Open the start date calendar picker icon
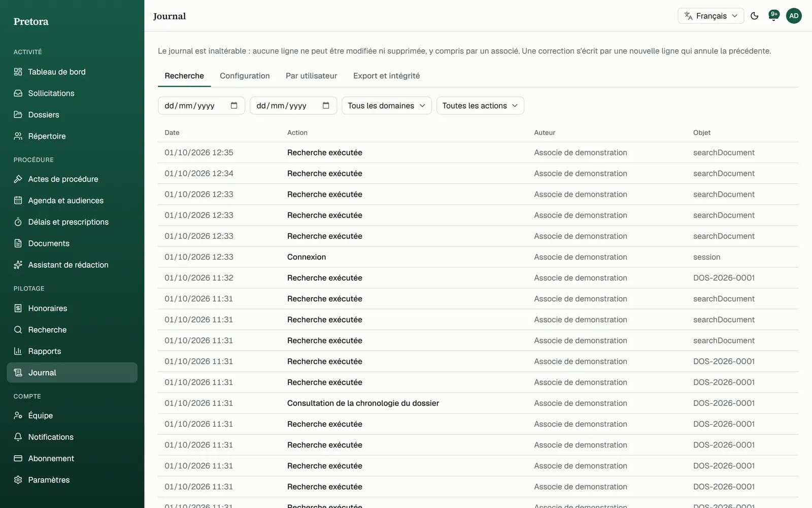Image resolution: width=812 pixels, height=508 pixels. pyautogui.click(x=234, y=106)
